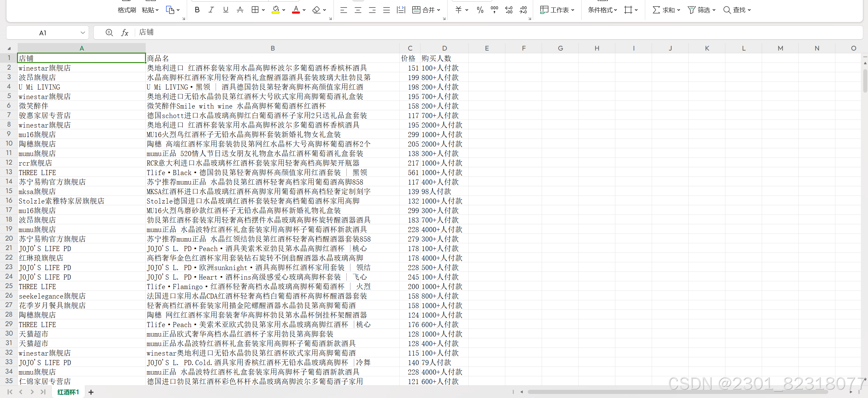The width and height of the screenshot is (868, 398).
Task: Apply percent style format
Action: pos(480,10)
